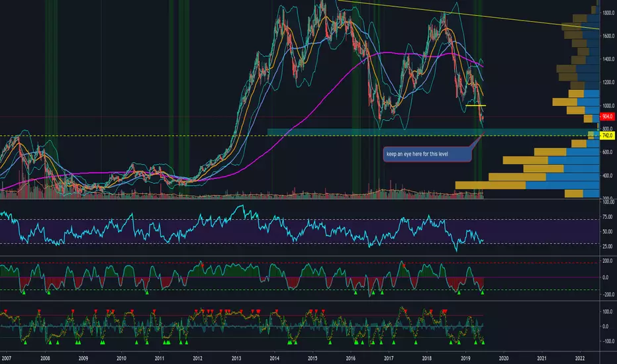Screen dimensions: 617x364
Task: Click the 2019 label on the time axis
Action: click(x=465, y=359)
